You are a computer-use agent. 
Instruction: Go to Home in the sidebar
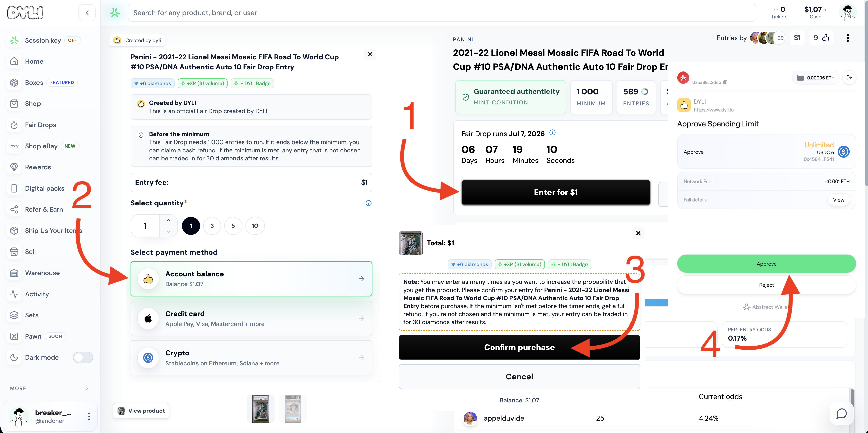[34, 61]
